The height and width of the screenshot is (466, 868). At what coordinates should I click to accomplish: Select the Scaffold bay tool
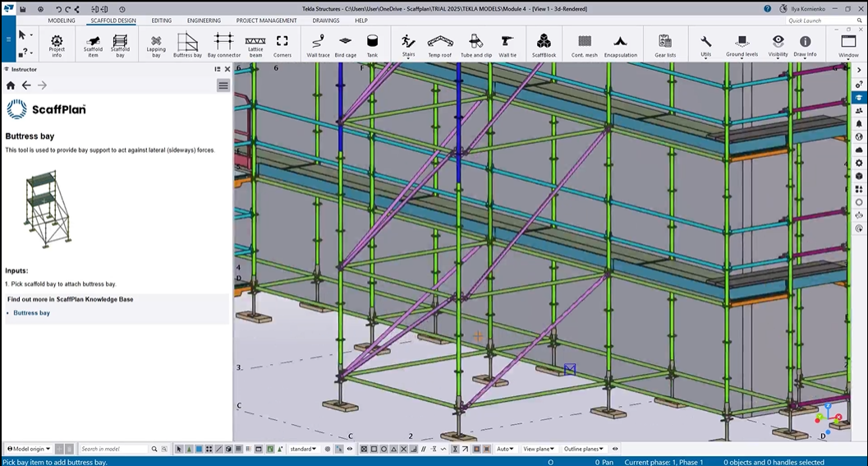pos(120,45)
